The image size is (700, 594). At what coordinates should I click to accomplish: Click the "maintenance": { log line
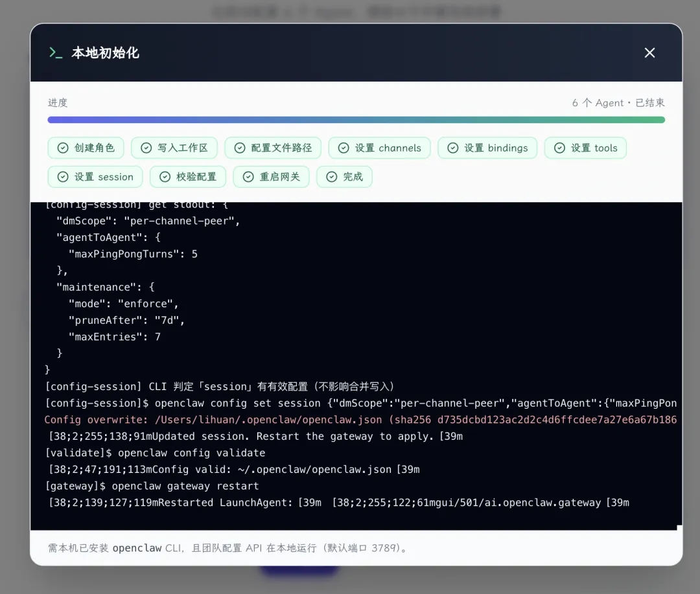tap(106, 287)
